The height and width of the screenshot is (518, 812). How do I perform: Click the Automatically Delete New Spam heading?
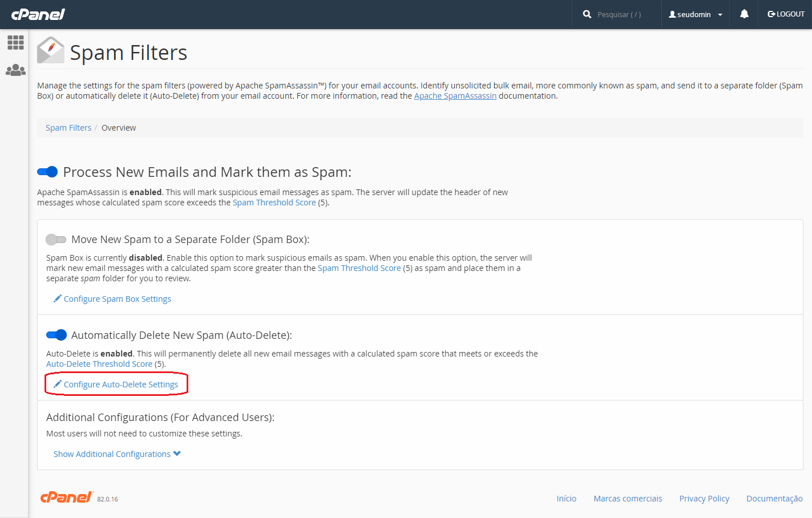pyautogui.click(x=181, y=335)
